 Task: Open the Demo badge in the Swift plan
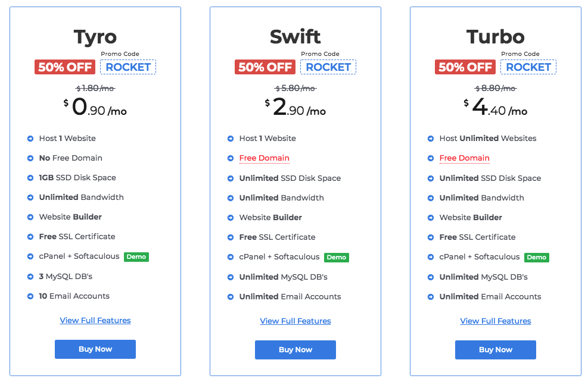coord(336,258)
